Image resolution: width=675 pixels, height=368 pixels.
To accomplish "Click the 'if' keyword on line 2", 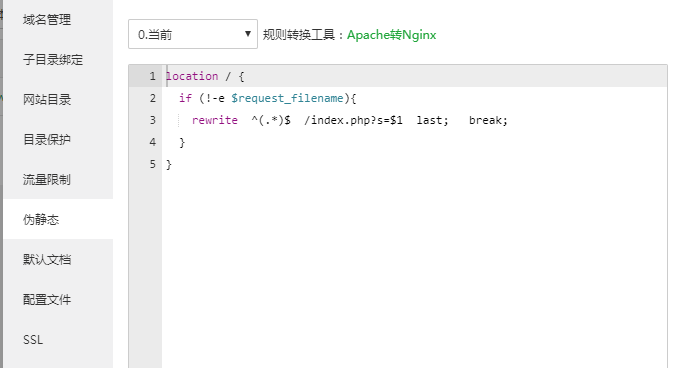I will [x=186, y=99].
